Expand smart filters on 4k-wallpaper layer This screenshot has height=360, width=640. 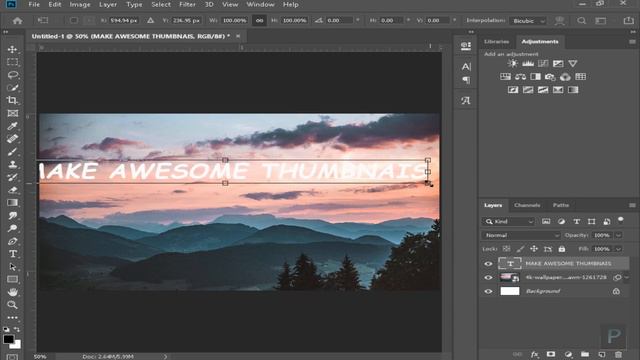click(x=627, y=278)
